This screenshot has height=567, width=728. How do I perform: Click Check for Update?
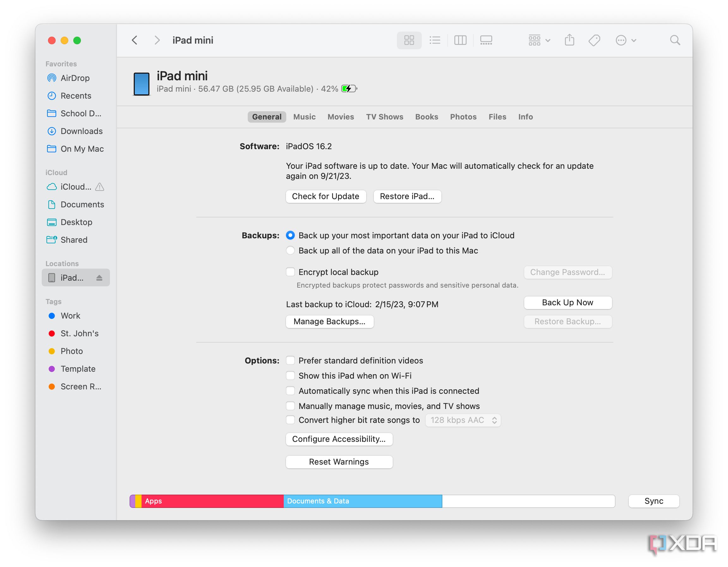(x=326, y=196)
